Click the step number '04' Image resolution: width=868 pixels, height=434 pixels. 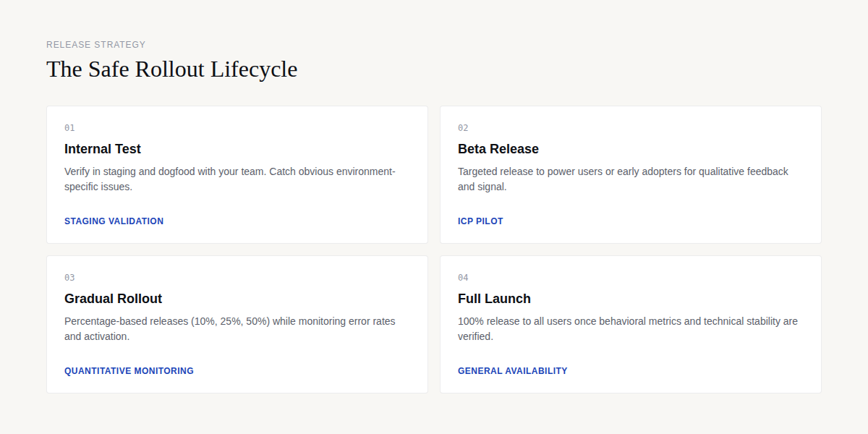tap(463, 278)
